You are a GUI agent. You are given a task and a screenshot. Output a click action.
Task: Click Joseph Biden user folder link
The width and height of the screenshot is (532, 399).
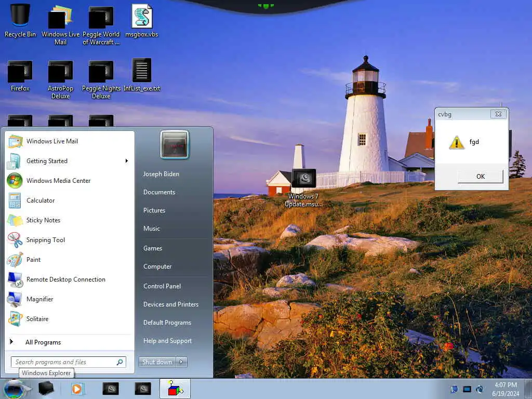click(161, 174)
